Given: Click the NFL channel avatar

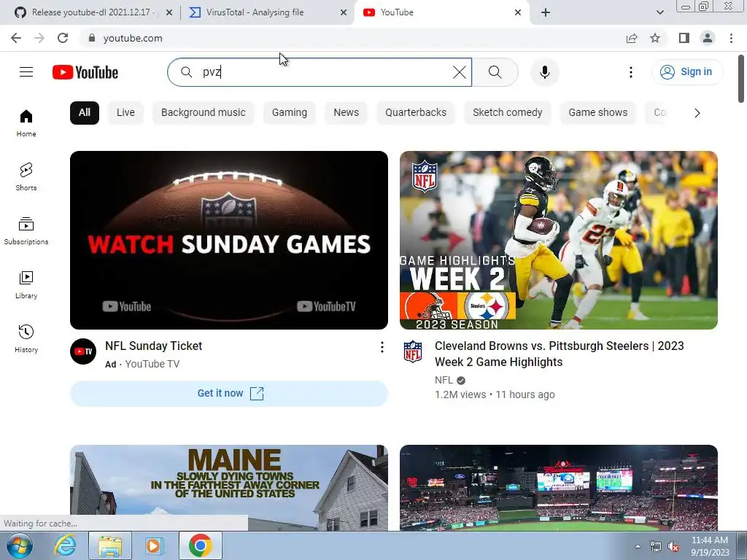Looking at the screenshot, I should (413, 351).
